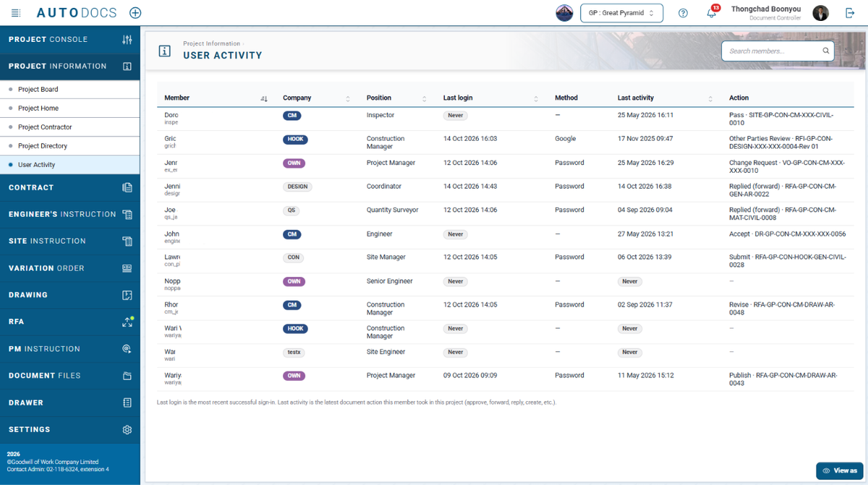This screenshot has height=485, width=868.
Task: Click the Project Information breadcrumb link
Action: tap(211, 43)
